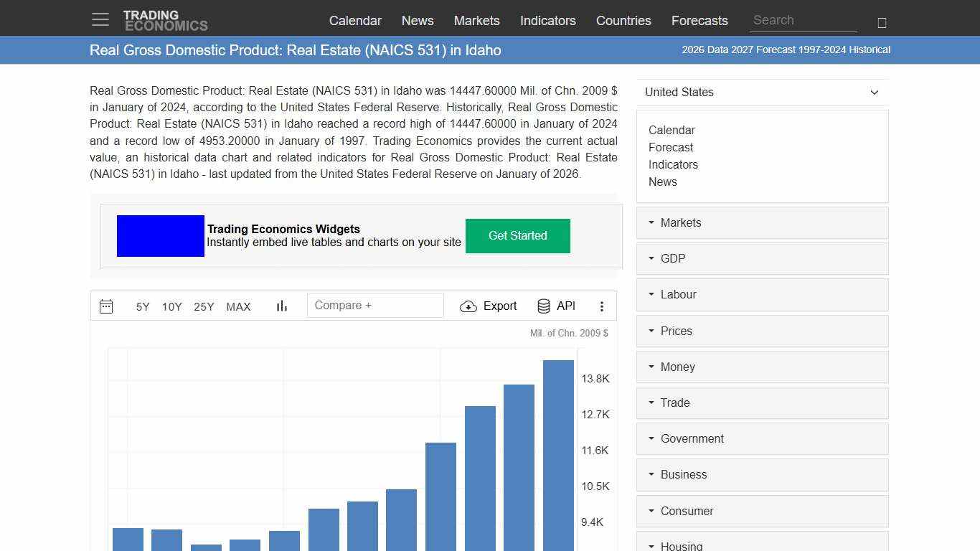
Task: Click the search icon in navbar
Action: point(882,22)
